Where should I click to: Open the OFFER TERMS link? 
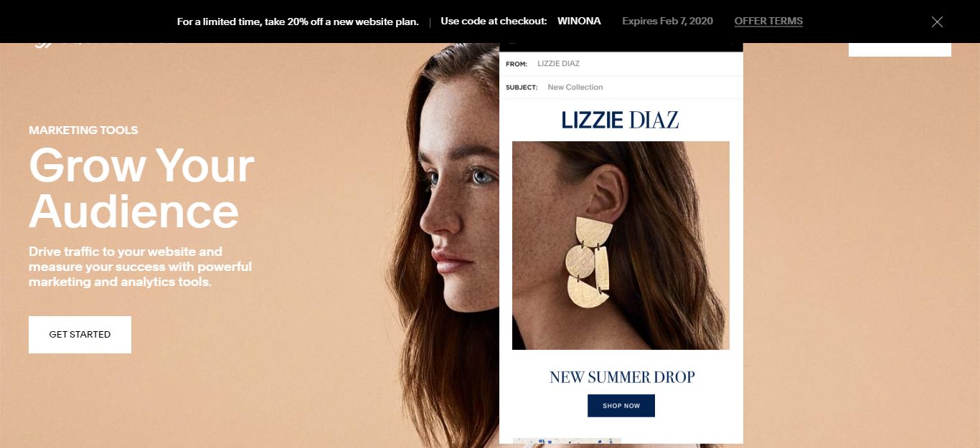[768, 21]
